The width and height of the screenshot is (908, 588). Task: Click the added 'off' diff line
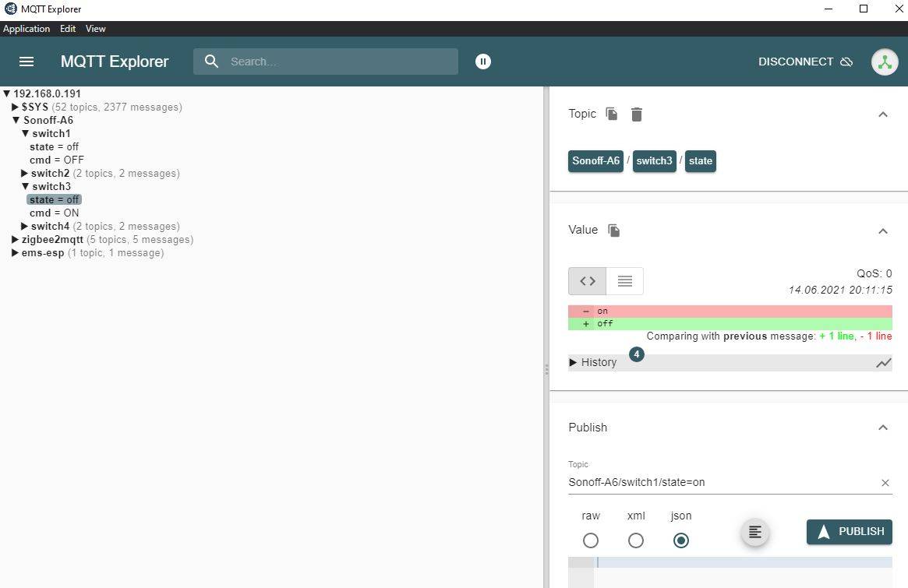coord(730,324)
